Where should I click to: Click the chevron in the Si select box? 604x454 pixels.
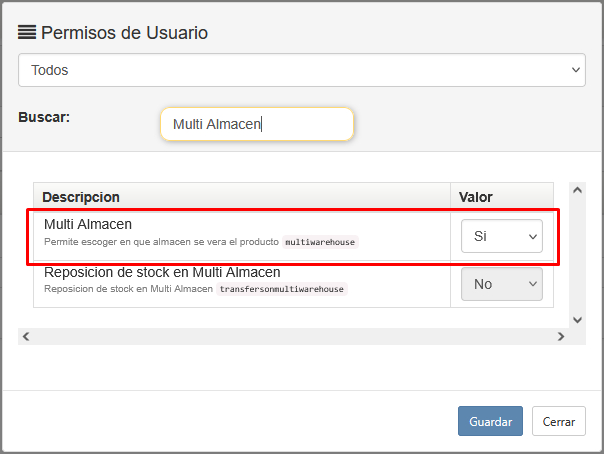tap(533, 236)
